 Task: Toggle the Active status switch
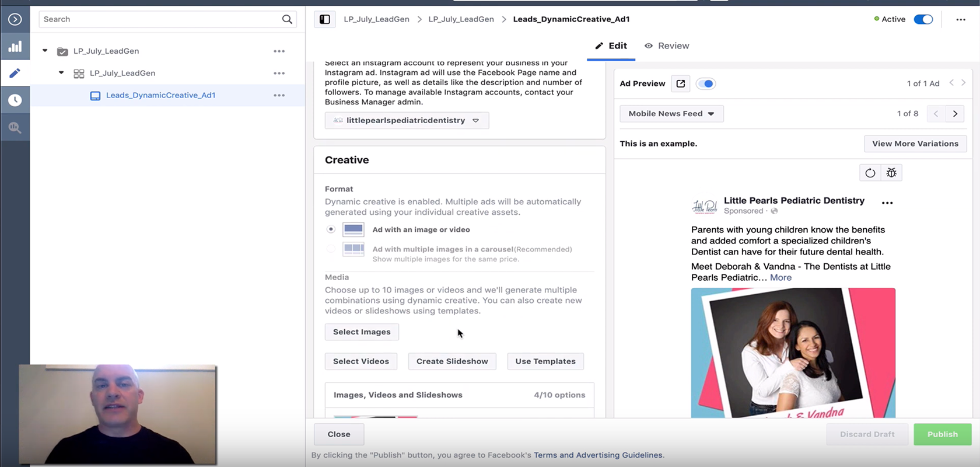(923, 19)
